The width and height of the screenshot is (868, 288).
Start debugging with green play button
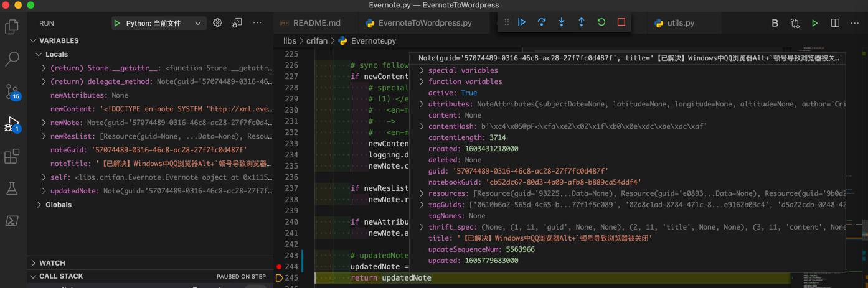click(x=116, y=23)
